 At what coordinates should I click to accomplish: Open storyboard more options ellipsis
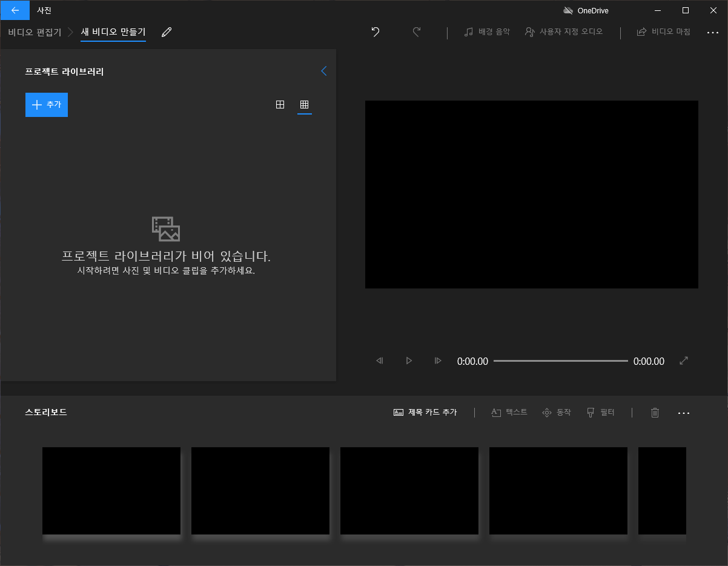684,413
